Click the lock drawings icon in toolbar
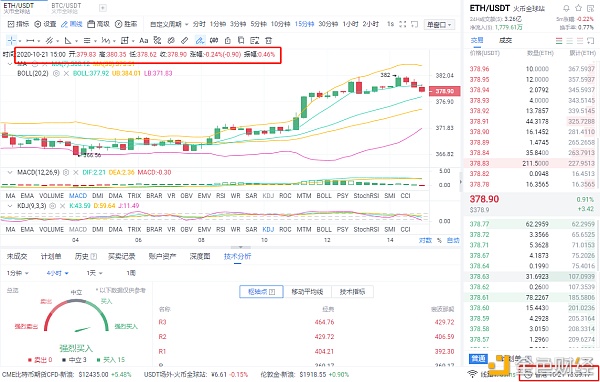600x382 pixels. tap(228, 40)
